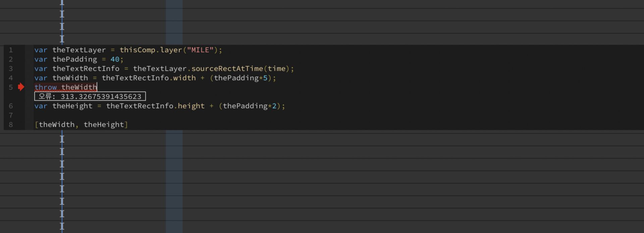Click thePadding*5 on line 4
The height and width of the screenshot is (233, 644).
240,78
